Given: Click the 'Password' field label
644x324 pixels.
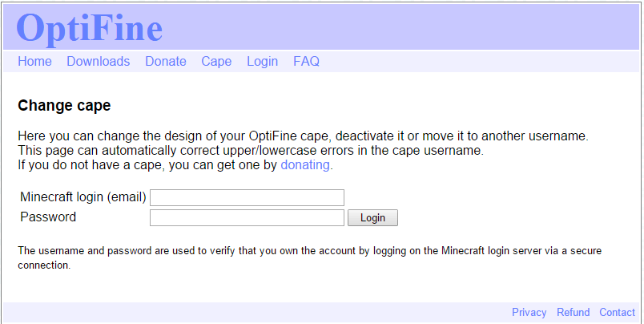Looking at the screenshot, I should 48,217.
